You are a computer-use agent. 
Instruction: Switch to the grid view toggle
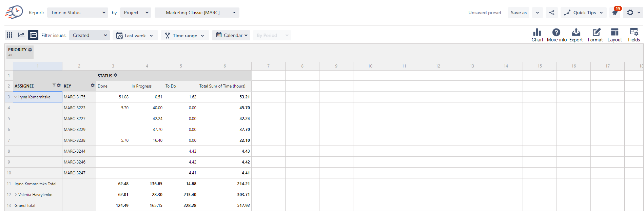pyautogui.click(x=9, y=35)
